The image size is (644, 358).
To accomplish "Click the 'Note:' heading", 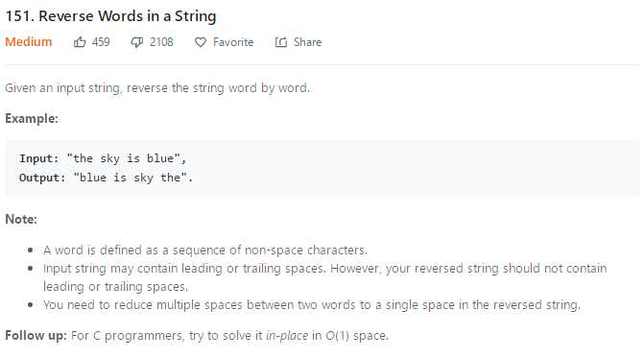I will tap(21, 219).
